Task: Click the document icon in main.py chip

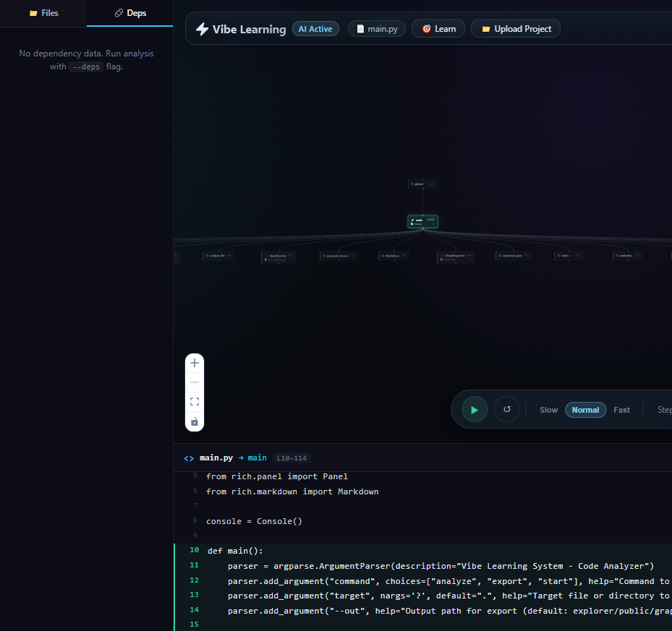Action: pyautogui.click(x=360, y=29)
